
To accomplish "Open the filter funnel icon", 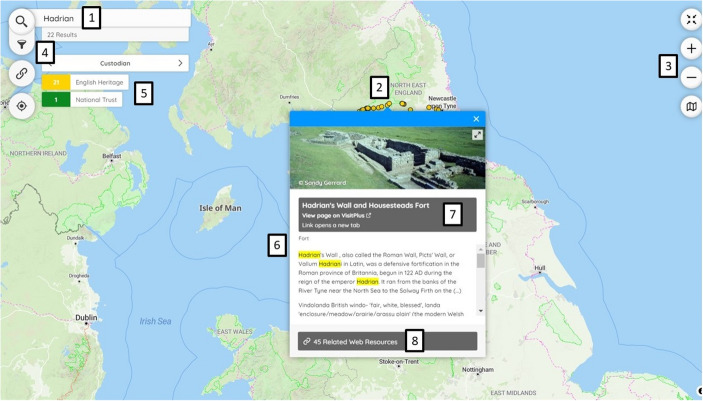I will pyautogui.click(x=22, y=44).
